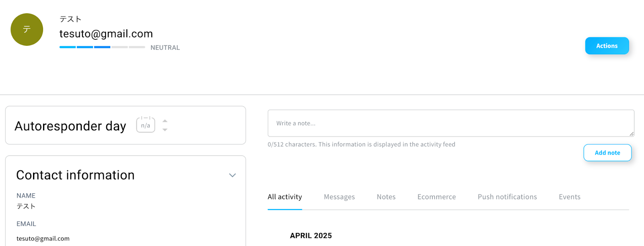
Task: Click the NEUTRAL engagement label
Action: click(165, 47)
